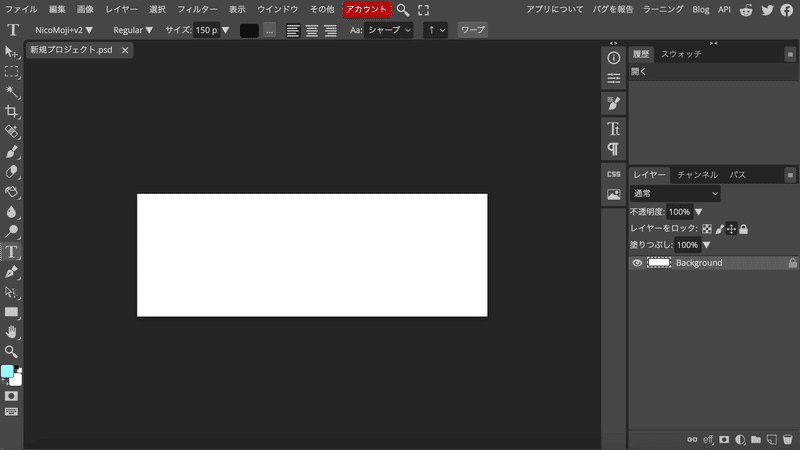
Task: Switch to the スウォッチ tab
Action: pos(681,54)
